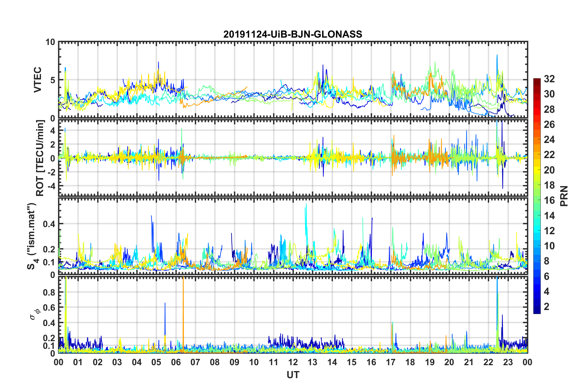Select the S4 ("ism.mat") axis label
Image resolution: width=586 pixels, height=392 pixels.
point(32,236)
